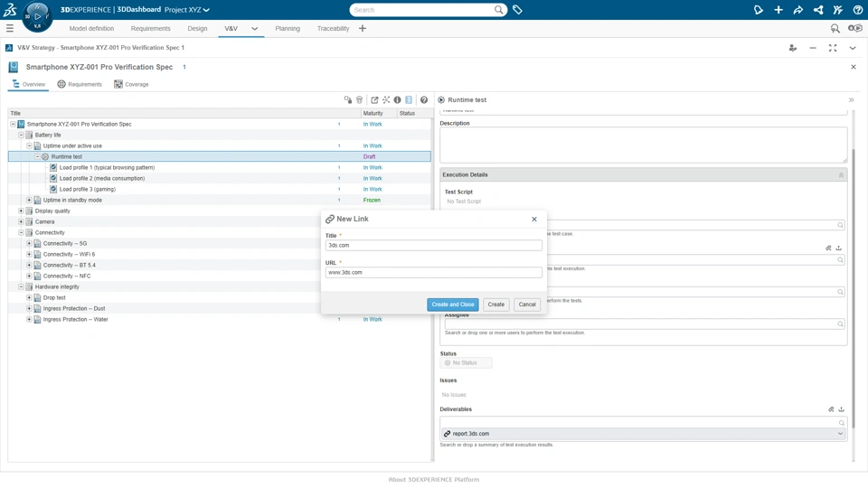Click the URL field in New Link
The width and height of the screenshot is (868, 488).
click(433, 272)
